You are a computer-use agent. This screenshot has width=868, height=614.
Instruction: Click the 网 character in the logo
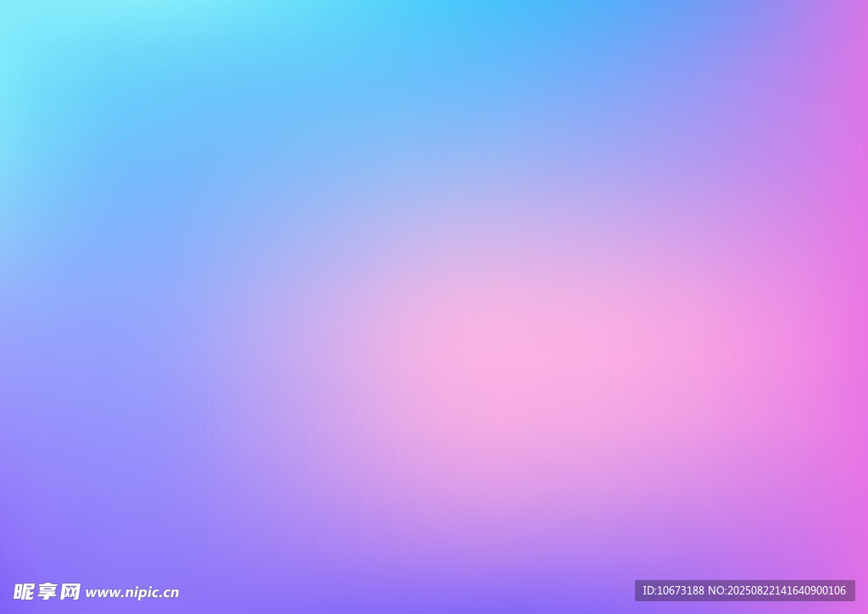coord(70,592)
